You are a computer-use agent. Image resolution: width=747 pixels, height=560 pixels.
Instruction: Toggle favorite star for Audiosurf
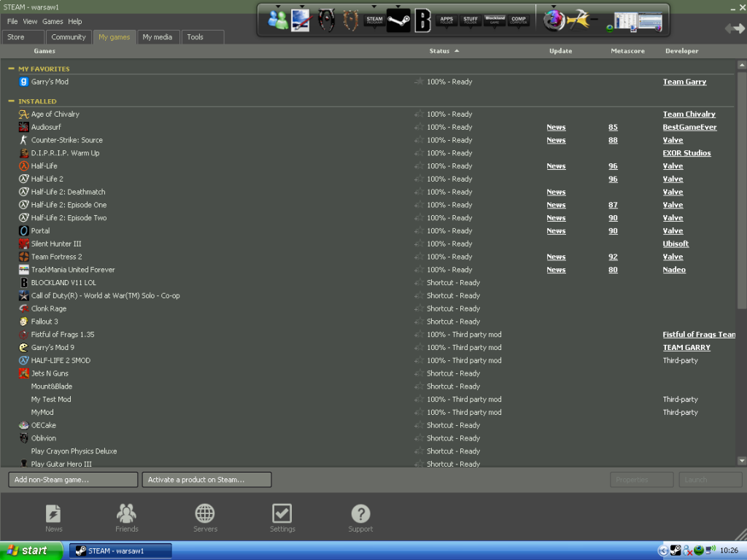(419, 128)
